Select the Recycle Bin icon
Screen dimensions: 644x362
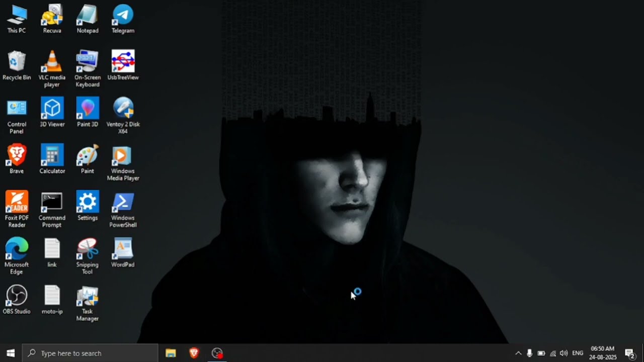click(x=17, y=65)
